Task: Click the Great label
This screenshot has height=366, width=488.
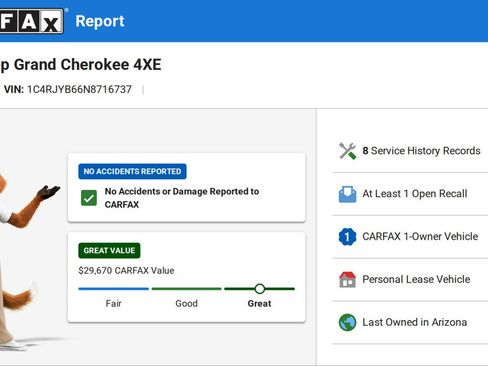Action: (259, 303)
